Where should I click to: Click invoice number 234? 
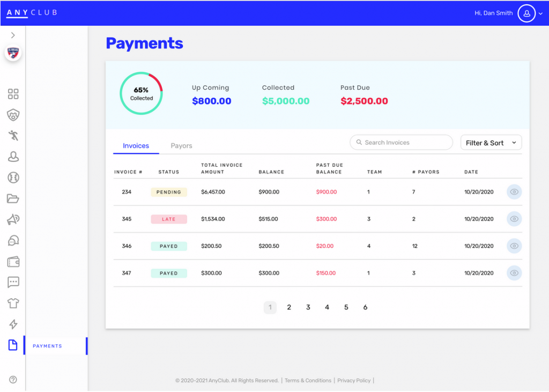click(x=127, y=192)
